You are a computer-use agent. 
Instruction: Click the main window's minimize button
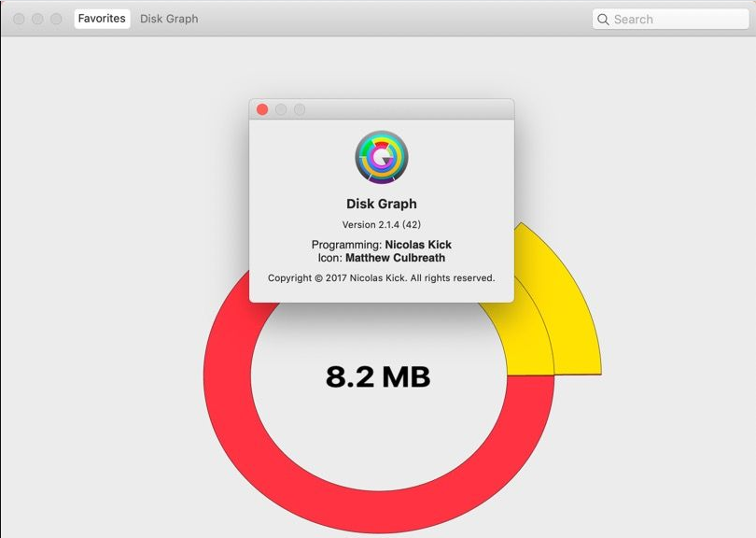[x=37, y=19]
